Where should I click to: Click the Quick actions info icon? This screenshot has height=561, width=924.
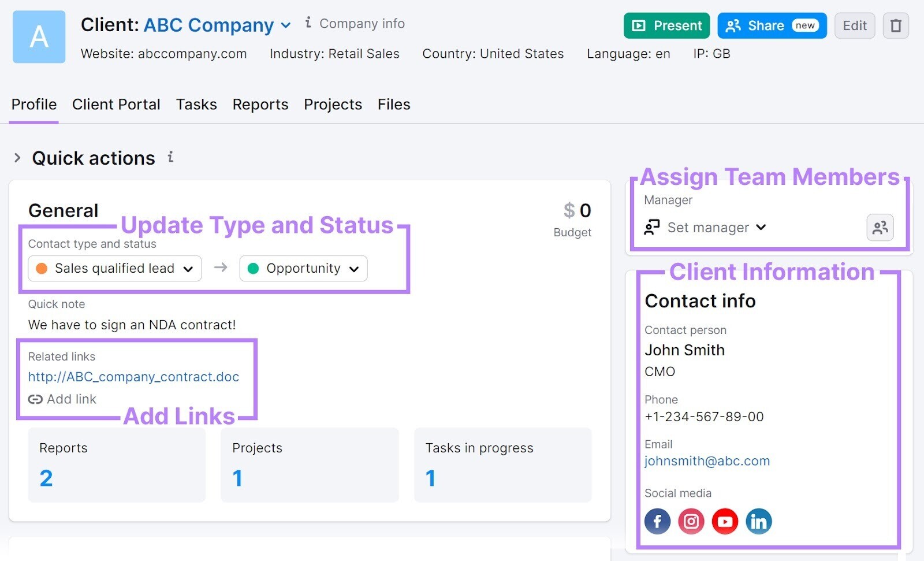click(x=170, y=157)
